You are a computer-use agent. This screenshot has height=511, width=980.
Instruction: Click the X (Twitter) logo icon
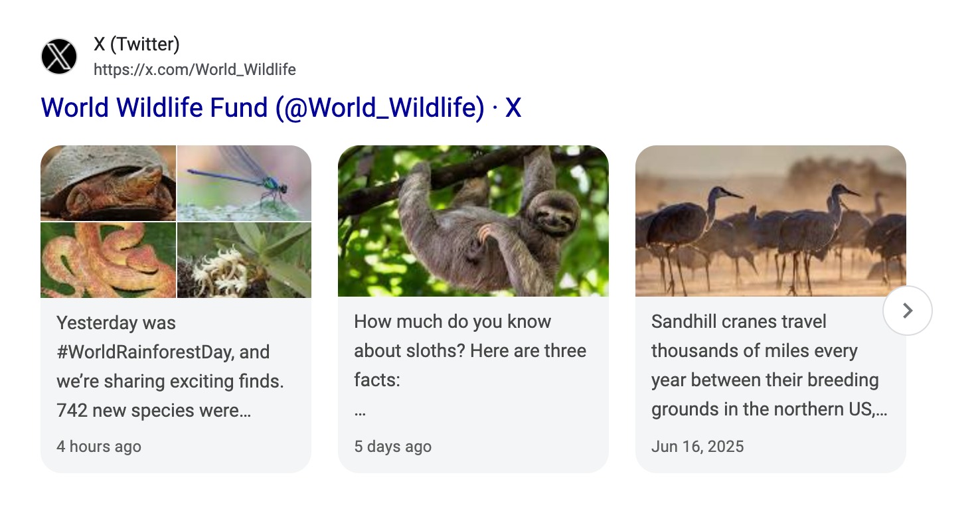pyautogui.click(x=58, y=56)
